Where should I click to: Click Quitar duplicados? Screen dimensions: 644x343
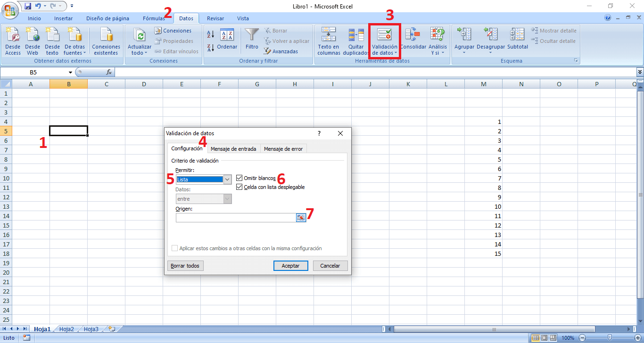point(356,41)
